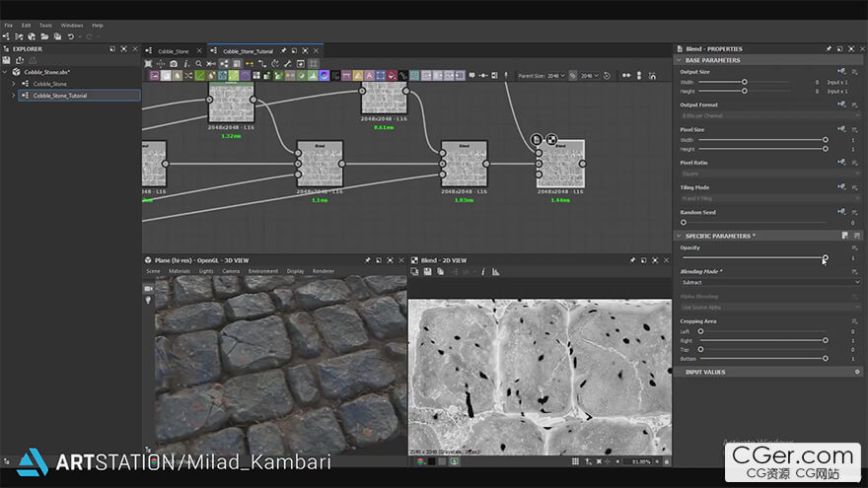The image size is (868, 488).
Task: Open the Edit menu
Action: [26, 26]
